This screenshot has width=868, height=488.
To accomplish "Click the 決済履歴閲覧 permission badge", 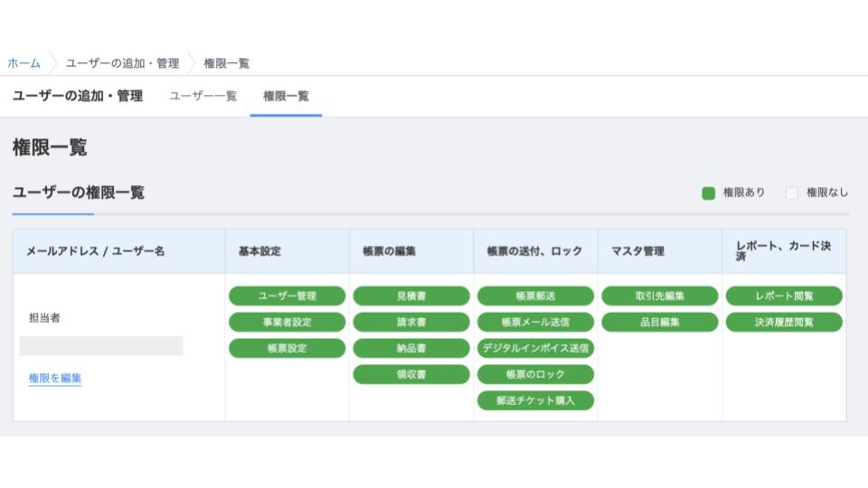I will pyautogui.click(x=784, y=322).
